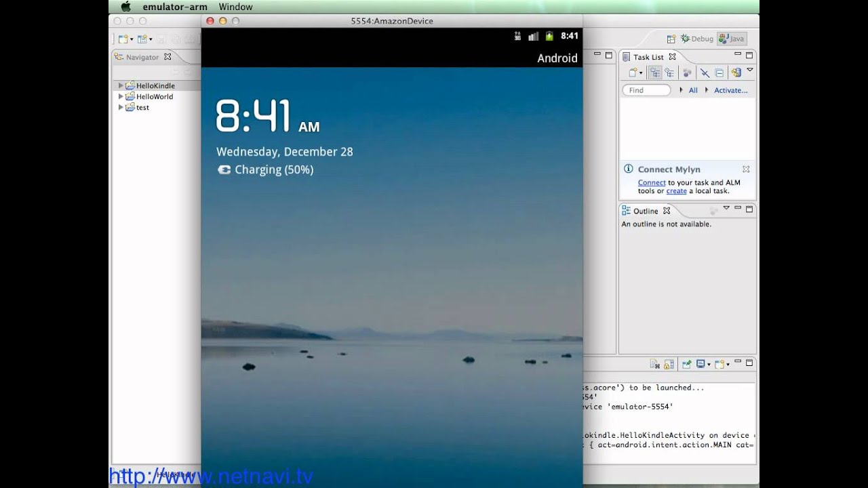Switch to the Java perspective
This screenshot has width=868, height=488.
(732, 39)
